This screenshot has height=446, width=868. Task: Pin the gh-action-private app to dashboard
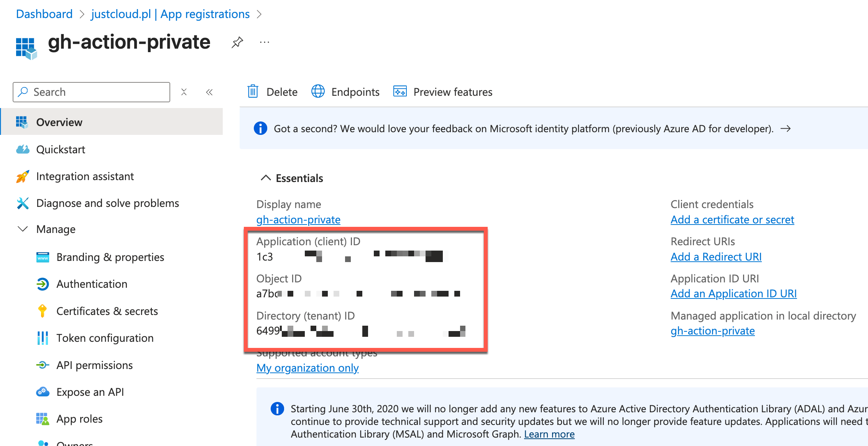click(237, 42)
